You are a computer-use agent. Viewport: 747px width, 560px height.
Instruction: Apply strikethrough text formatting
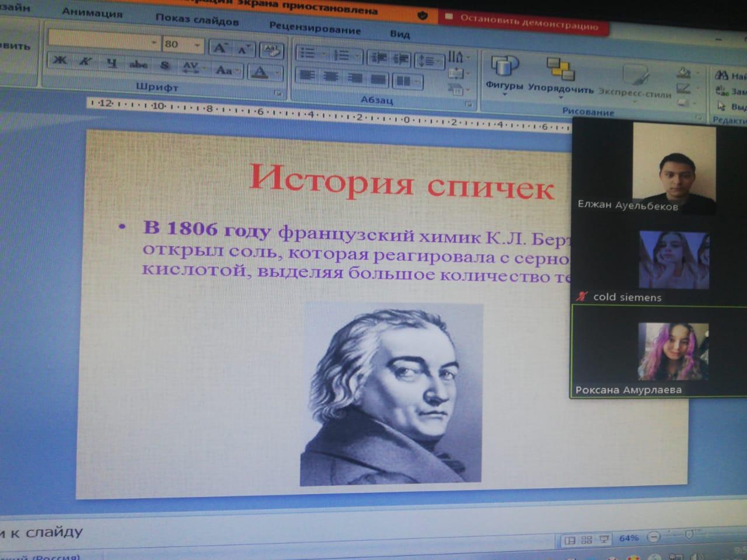pos(138,65)
